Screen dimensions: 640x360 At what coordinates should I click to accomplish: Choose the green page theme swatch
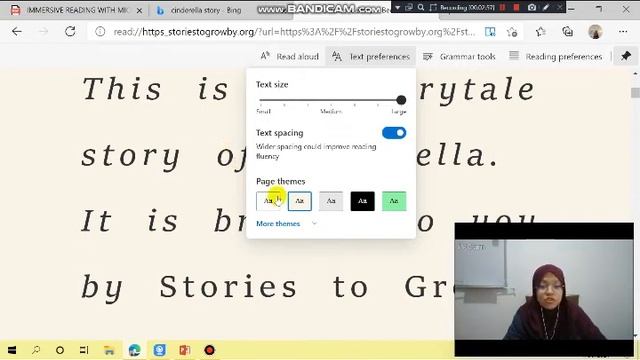pos(394,201)
